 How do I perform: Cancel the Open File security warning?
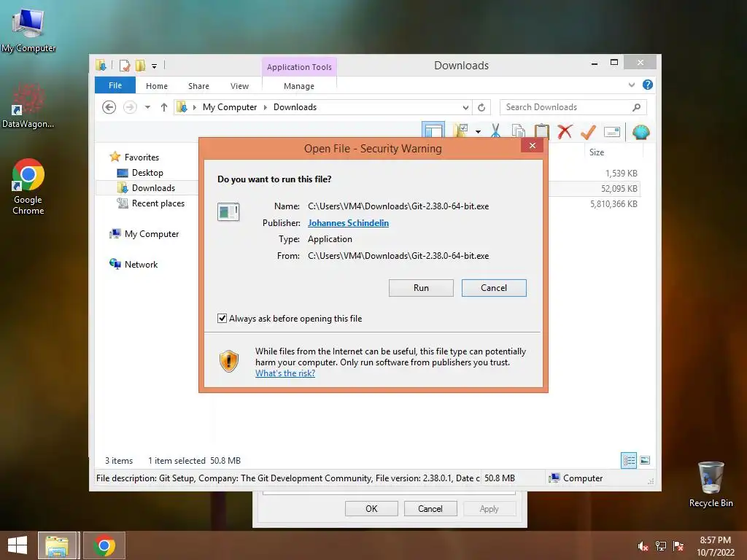[x=494, y=287]
